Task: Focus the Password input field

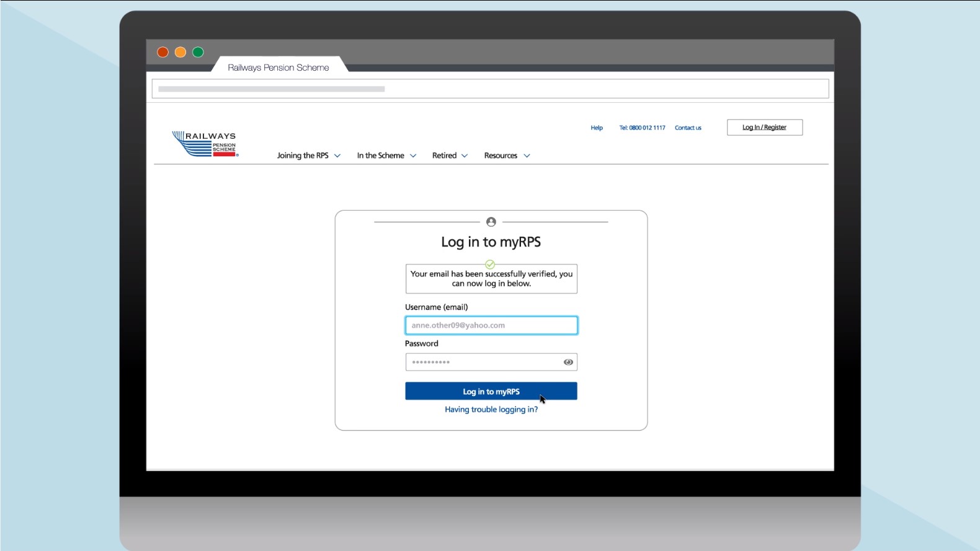Action: [491, 362]
